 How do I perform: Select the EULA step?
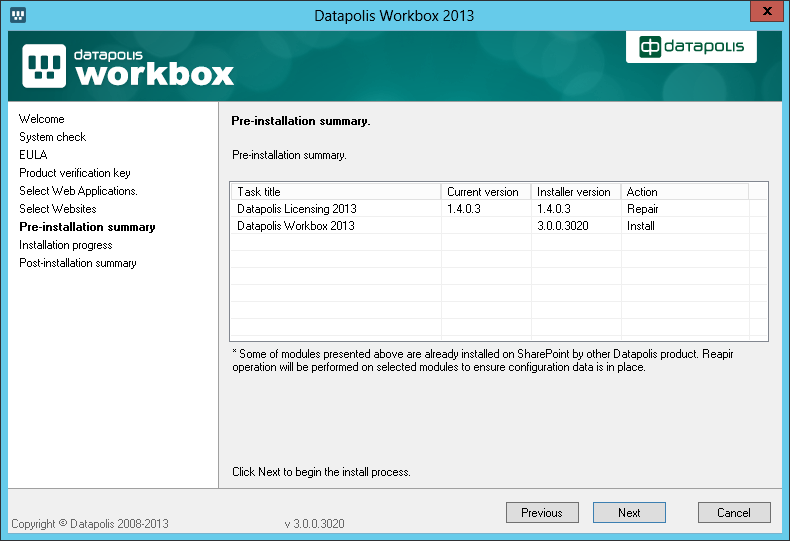pos(33,155)
